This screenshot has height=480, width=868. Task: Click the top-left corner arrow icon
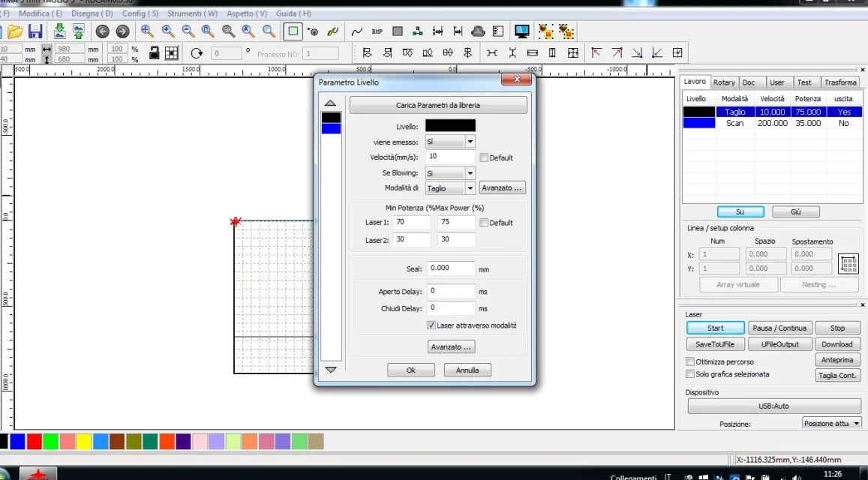596,52
